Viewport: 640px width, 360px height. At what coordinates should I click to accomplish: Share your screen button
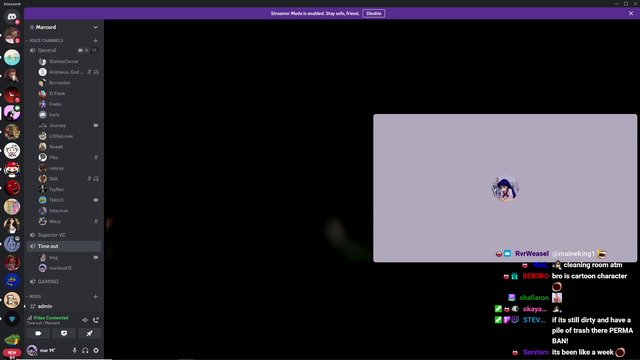click(x=64, y=333)
